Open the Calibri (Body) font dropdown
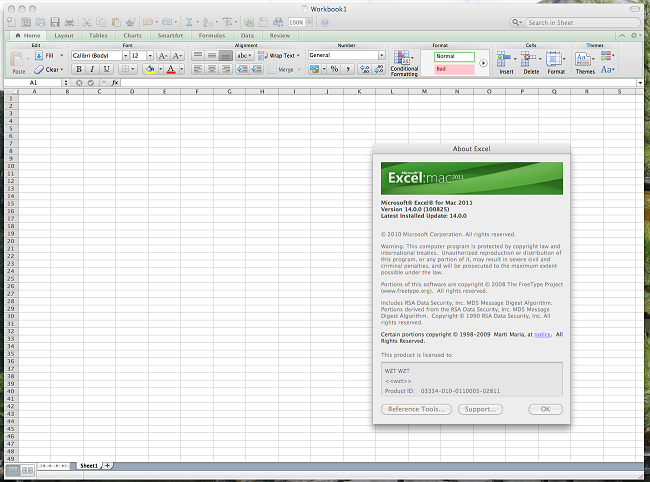 point(125,56)
